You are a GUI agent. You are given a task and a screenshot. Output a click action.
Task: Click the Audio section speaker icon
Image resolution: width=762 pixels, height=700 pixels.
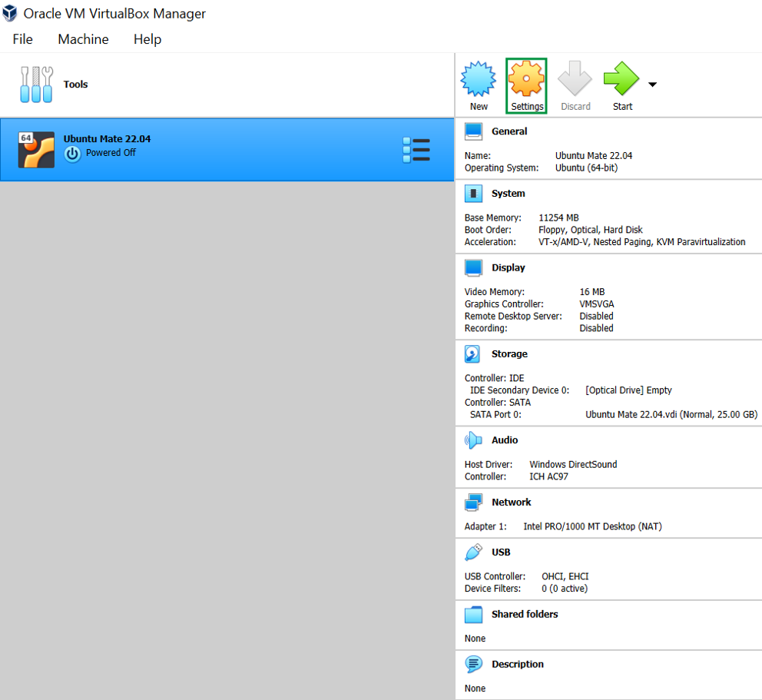click(x=473, y=440)
